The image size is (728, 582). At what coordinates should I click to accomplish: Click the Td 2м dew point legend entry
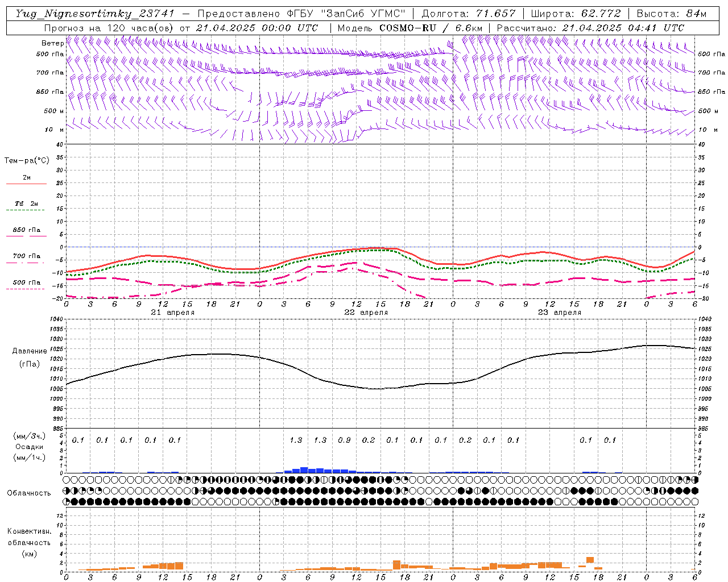(x=26, y=203)
